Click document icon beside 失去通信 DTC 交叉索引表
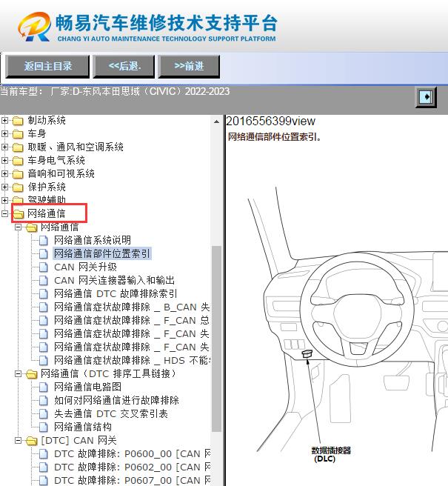 [x=44, y=414]
